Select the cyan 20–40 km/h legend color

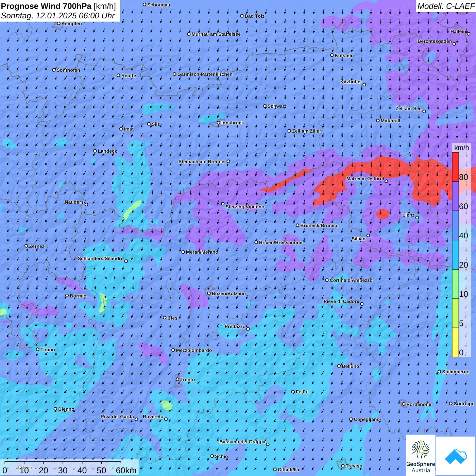[455, 255]
